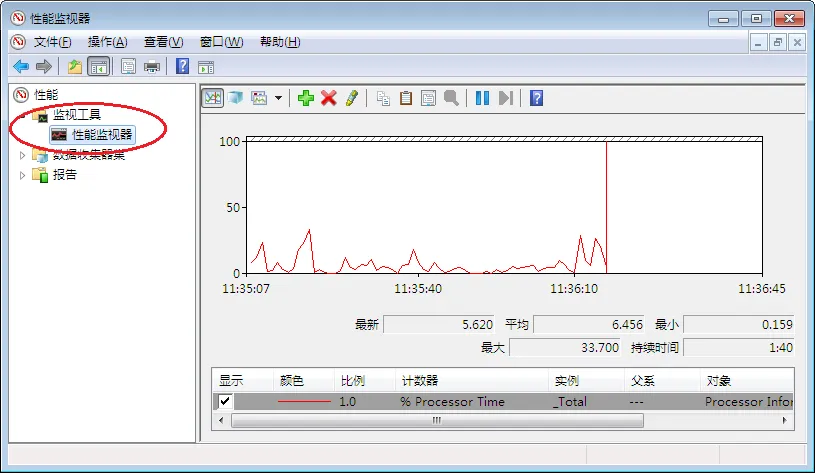
Task: Click Copy properties icon in the graph toolbar
Action: (x=383, y=98)
